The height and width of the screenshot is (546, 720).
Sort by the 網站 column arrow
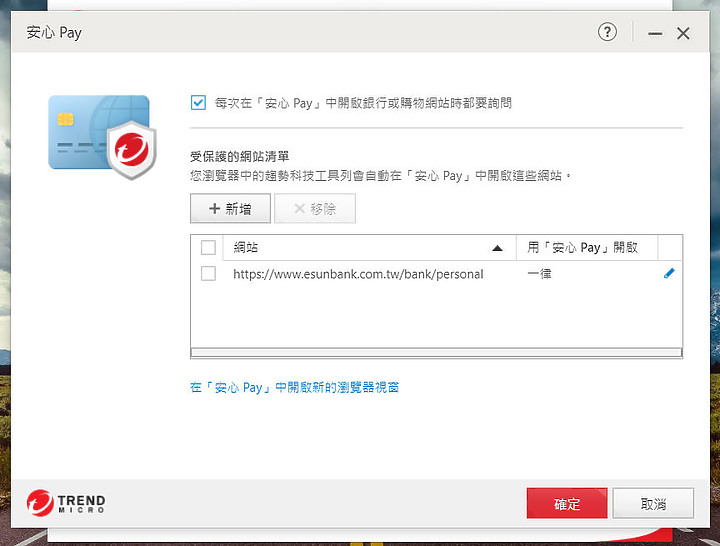point(497,248)
